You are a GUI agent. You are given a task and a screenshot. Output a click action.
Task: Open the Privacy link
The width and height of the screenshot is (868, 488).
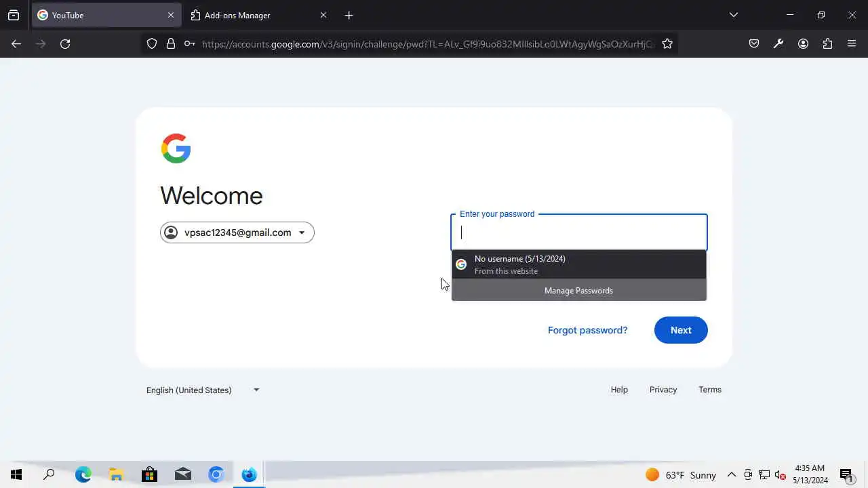[663, 390]
